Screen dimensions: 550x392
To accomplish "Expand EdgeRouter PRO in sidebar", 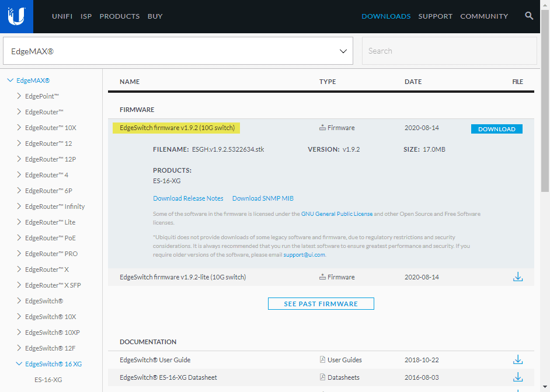I will (x=19, y=253).
